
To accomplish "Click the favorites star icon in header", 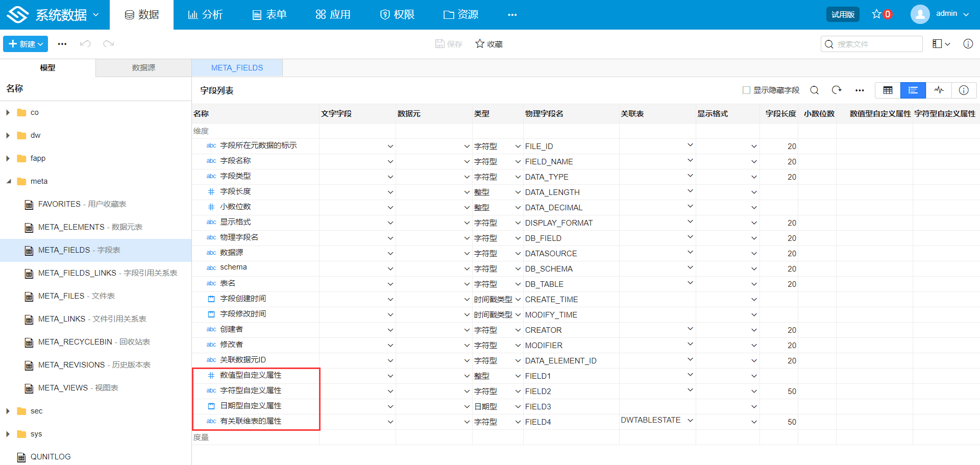I will click(x=877, y=14).
